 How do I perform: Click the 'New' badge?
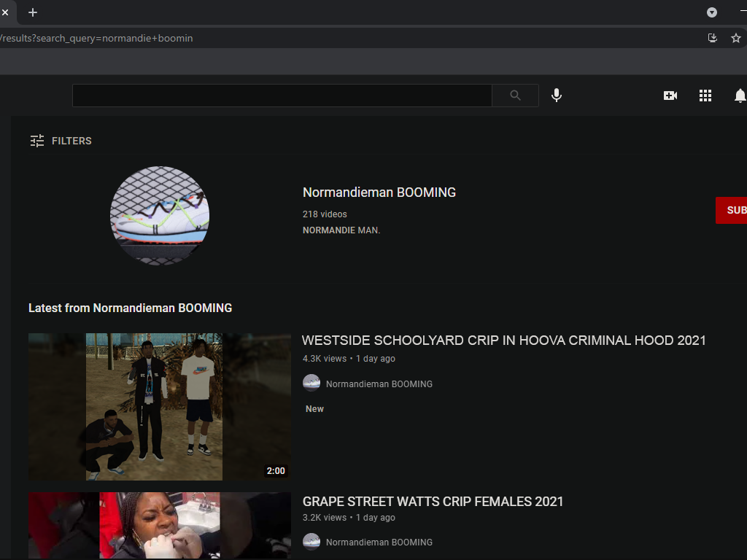[x=314, y=408]
